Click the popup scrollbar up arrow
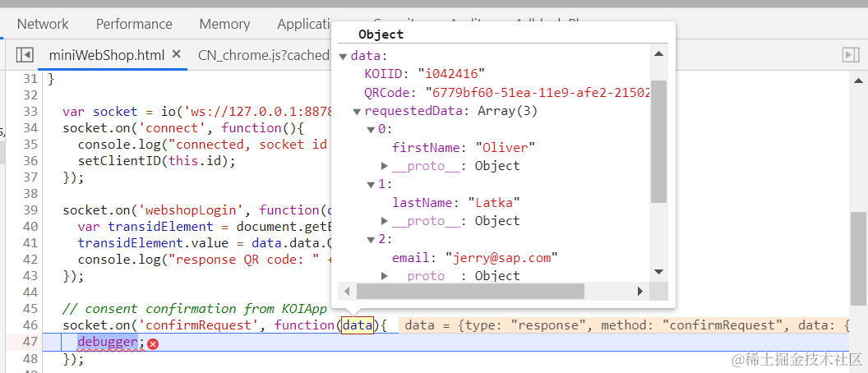This screenshot has width=868, height=373. click(658, 53)
